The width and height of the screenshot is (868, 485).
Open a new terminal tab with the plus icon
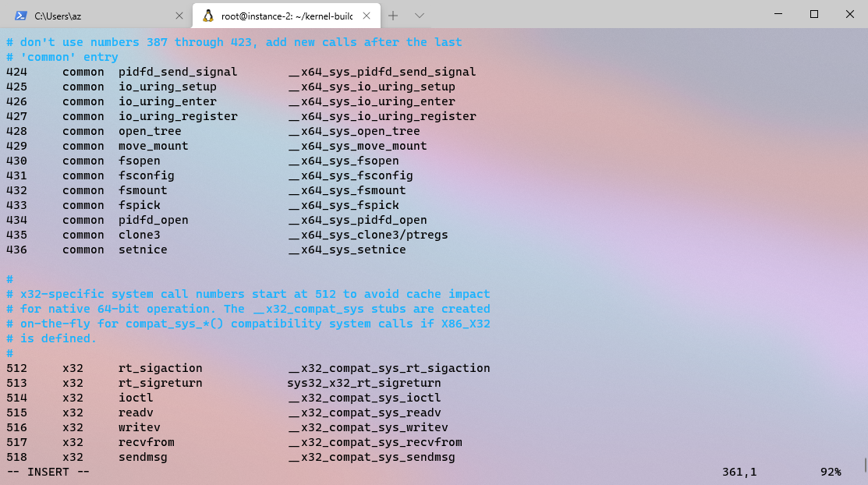(x=393, y=14)
